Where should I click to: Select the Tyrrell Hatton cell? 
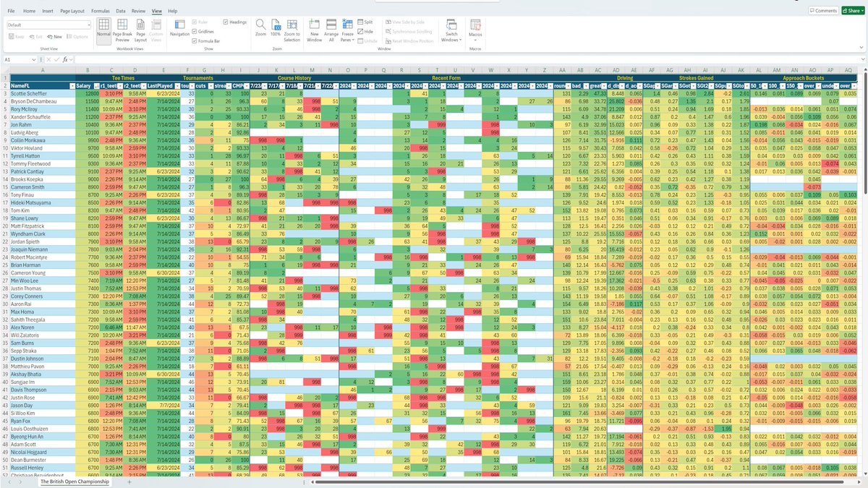pos(42,156)
